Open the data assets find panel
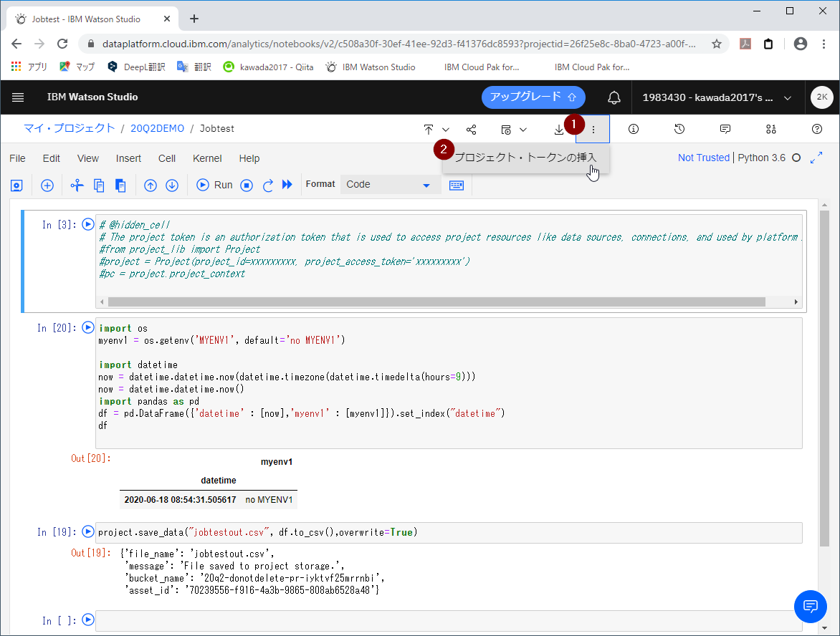 pyautogui.click(x=771, y=129)
